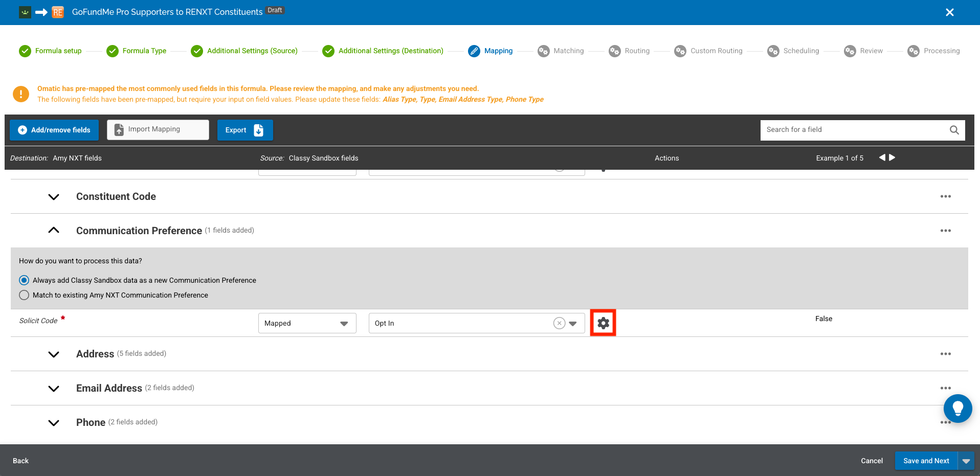
Task: Select Match to existing Communication Preference
Action: pyautogui.click(x=24, y=295)
